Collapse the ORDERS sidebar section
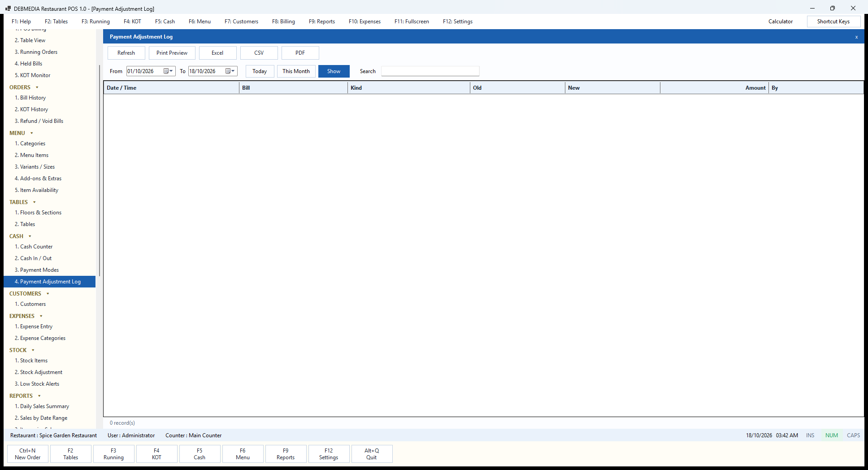The image size is (868, 470). click(x=37, y=87)
